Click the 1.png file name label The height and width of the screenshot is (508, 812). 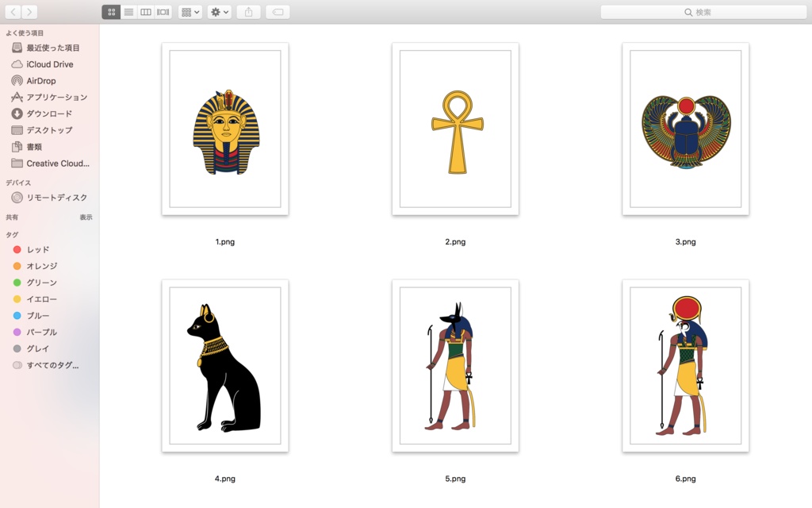(225, 242)
